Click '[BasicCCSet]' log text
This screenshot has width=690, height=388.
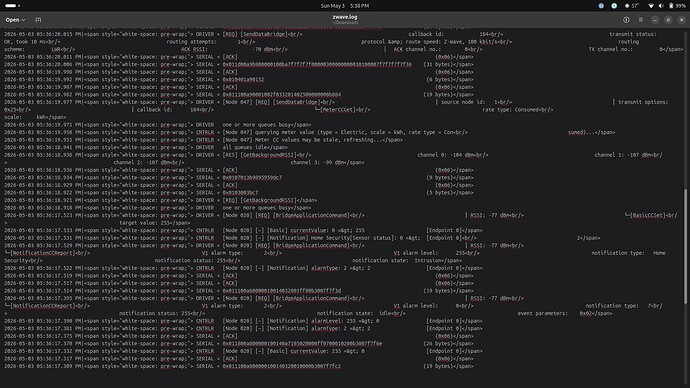click(x=647, y=216)
